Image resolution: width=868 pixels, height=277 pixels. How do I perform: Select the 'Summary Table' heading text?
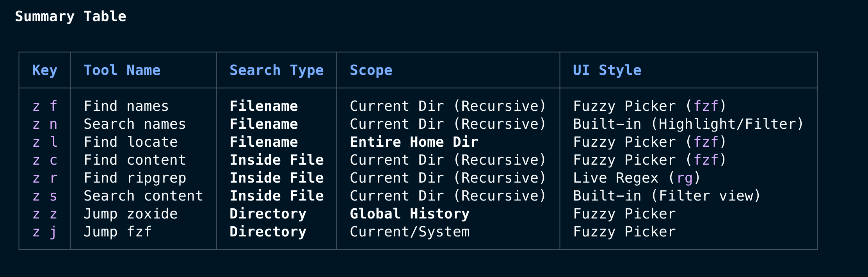[71, 16]
